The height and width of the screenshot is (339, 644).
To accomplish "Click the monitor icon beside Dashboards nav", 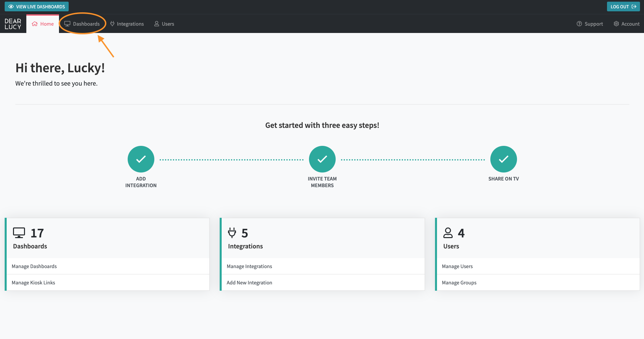I will (x=67, y=24).
